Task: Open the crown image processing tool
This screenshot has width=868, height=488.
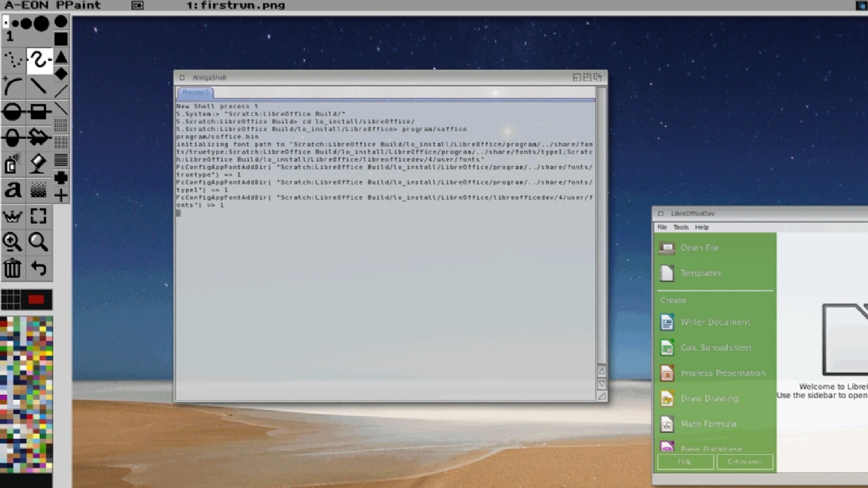Action: [x=13, y=216]
